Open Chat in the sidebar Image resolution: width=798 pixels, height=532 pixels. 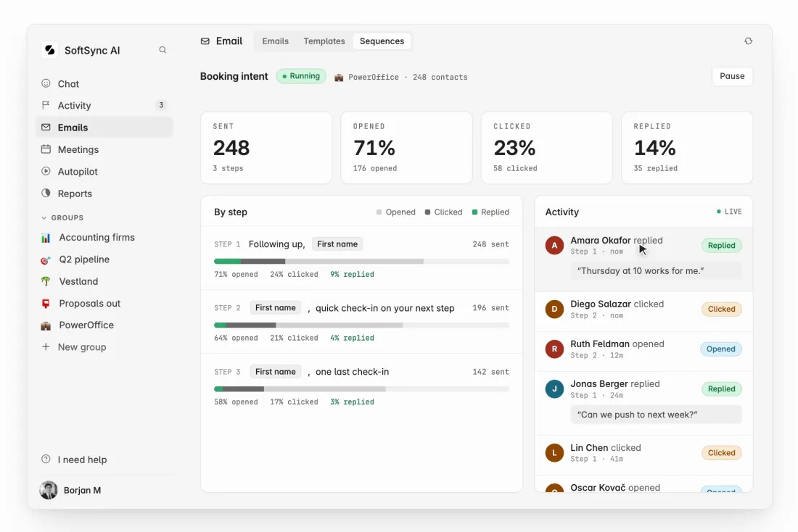point(104,83)
